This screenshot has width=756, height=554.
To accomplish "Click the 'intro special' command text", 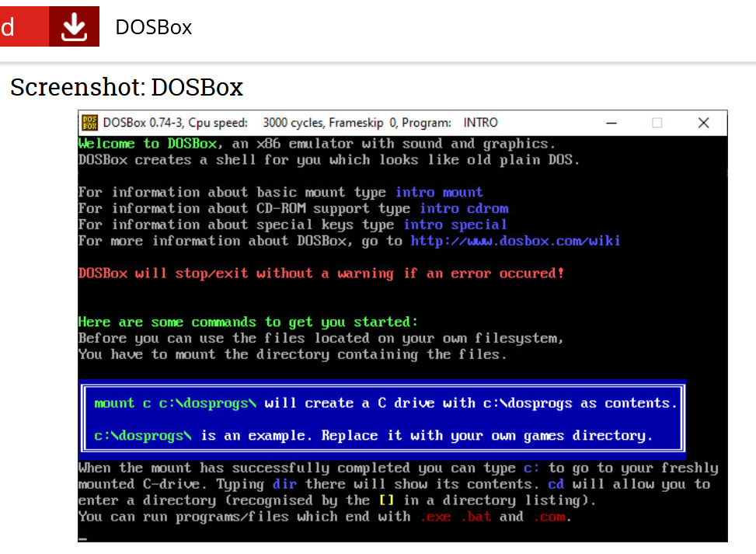I will click(455, 225).
